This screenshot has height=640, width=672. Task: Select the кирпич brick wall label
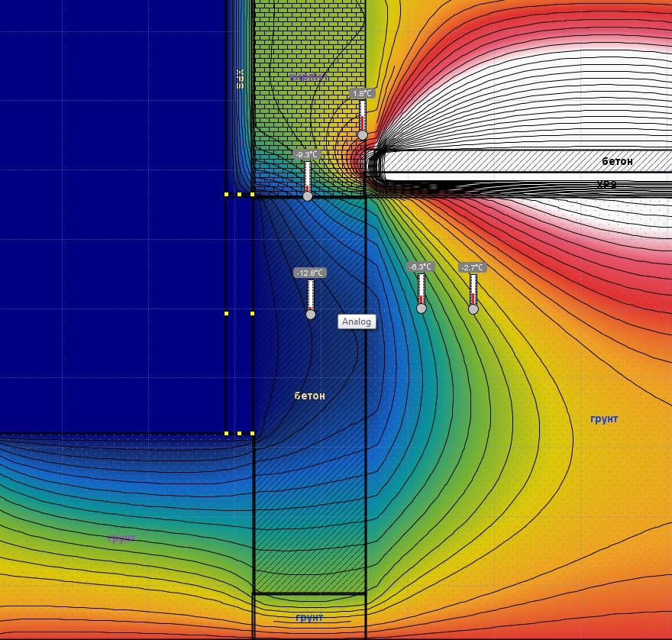click(x=309, y=77)
